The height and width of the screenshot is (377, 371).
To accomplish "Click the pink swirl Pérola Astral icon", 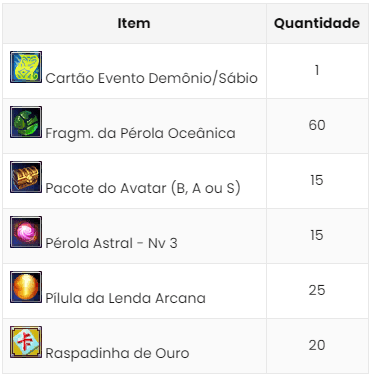I will pyautogui.click(x=26, y=232).
